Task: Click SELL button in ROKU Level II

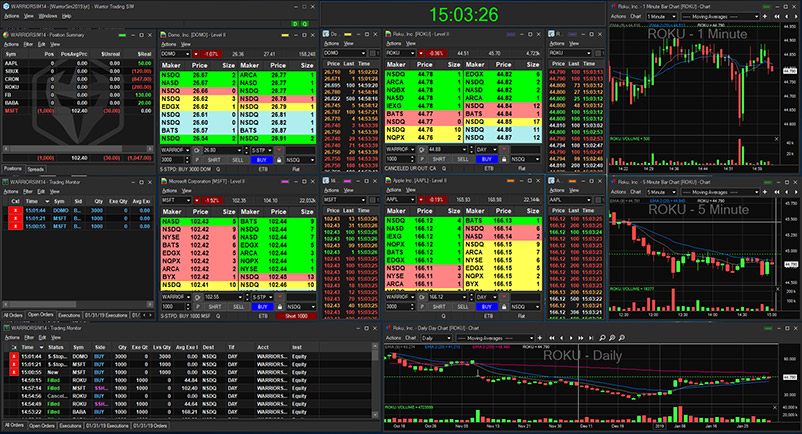Action: (x=462, y=159)
